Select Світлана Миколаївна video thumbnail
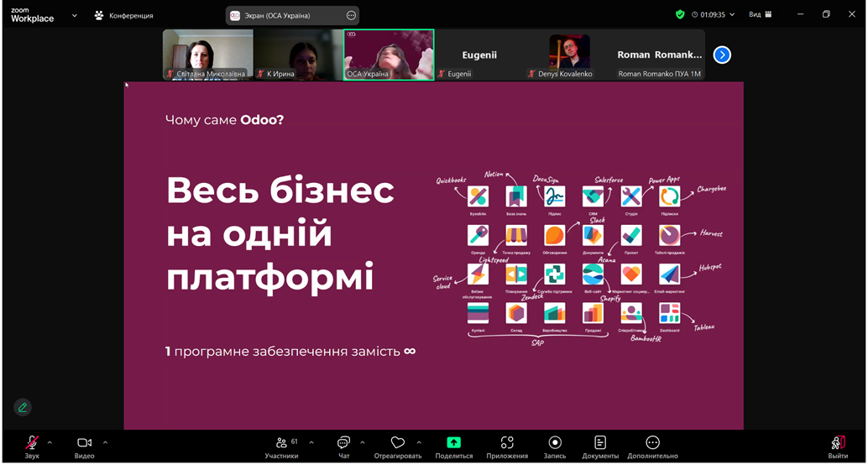The width and height of the screenshot is (868, 465). click(x=208, y=55)
